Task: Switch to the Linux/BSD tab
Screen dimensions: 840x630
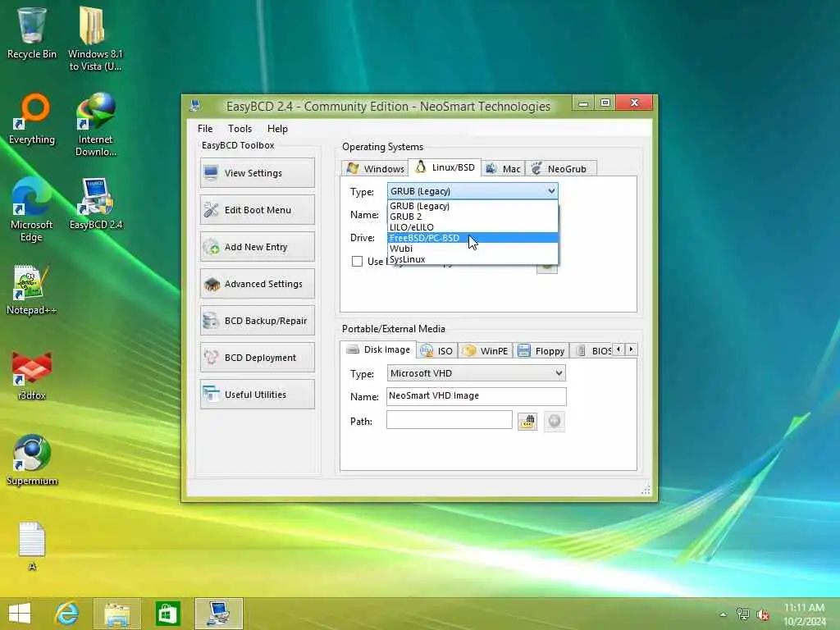Action: click(x=445, y=167)
